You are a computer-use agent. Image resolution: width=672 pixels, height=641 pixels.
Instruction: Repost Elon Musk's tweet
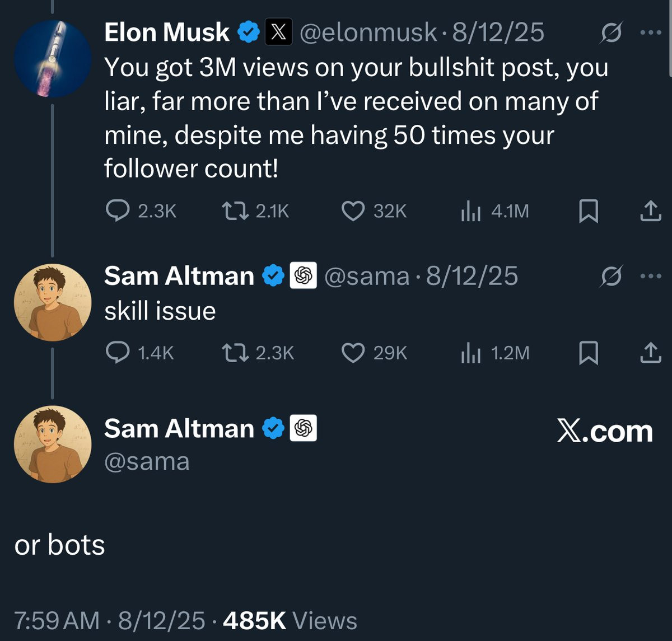(230, 211)
